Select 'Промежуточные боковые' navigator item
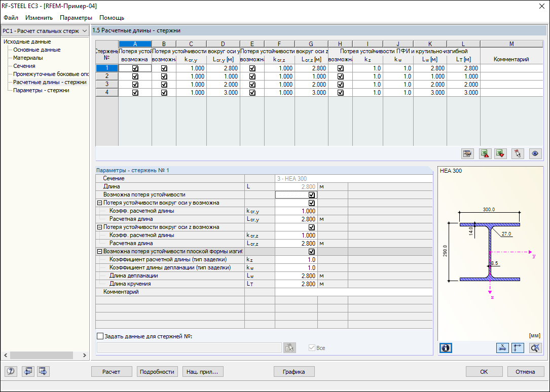The height and width of the screenshot is (392, 550). tap(51, 74)
